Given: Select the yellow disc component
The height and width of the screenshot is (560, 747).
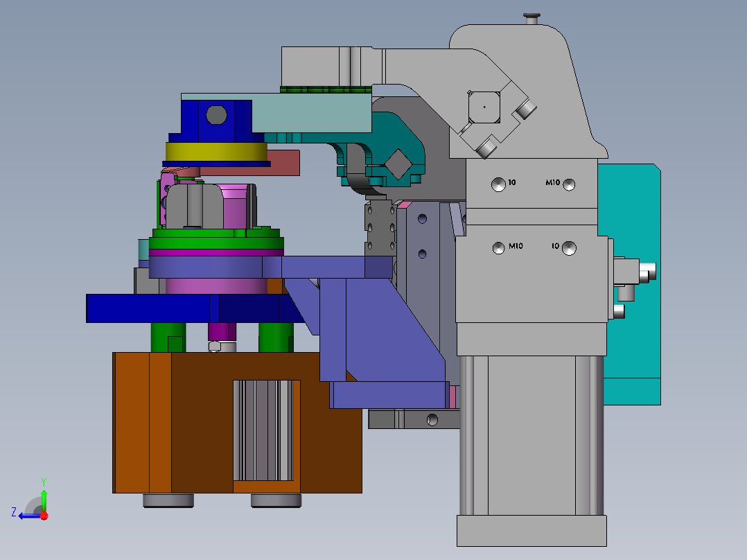Looking at the screenshot, I should (216, 152).
